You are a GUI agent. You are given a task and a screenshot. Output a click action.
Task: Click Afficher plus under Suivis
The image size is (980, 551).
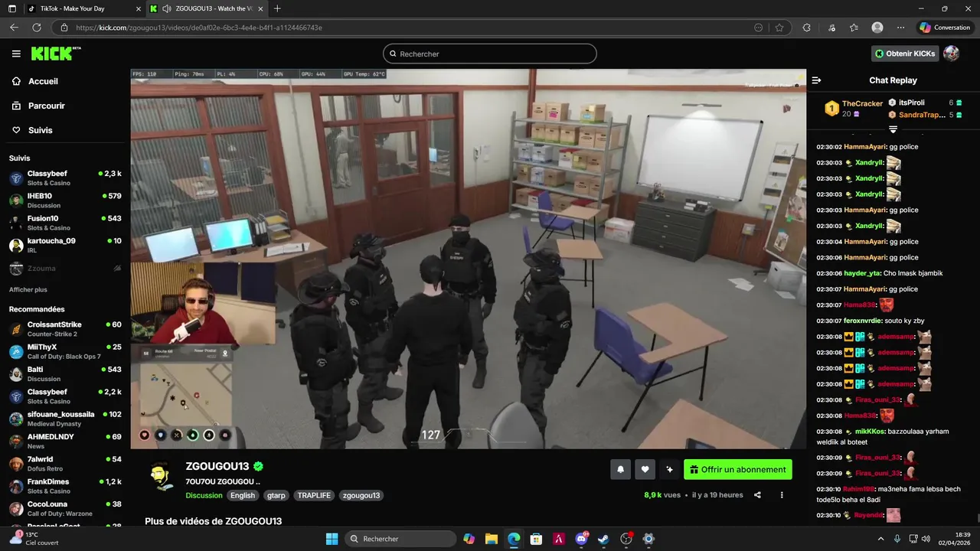pyautogui.click(x=28, y=290)
